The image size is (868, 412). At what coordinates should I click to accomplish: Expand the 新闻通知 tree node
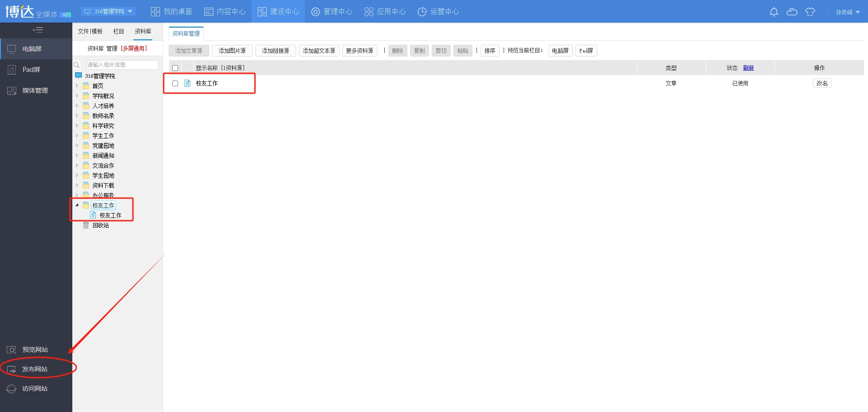[x=77, y=155]
